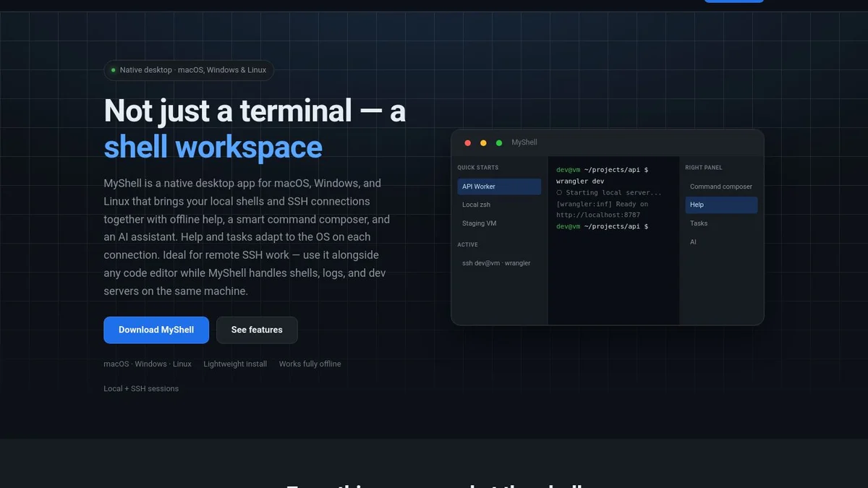Click the RIGHT PANEL heading
The height and width of the screenshot is (488, 868).
point(704,168)
